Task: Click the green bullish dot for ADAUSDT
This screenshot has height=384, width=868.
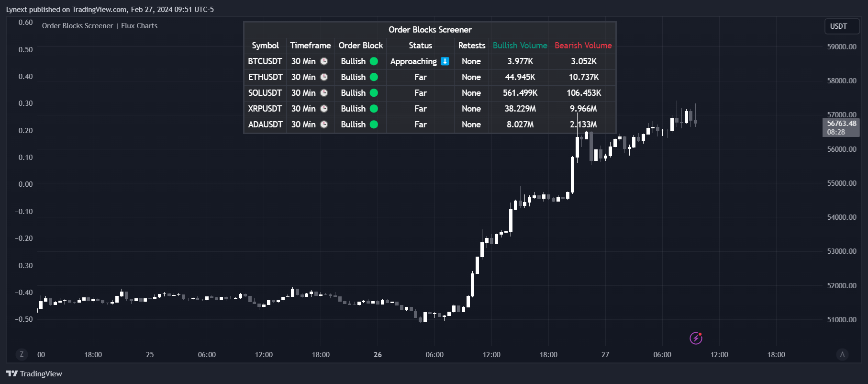Action: 374,124
